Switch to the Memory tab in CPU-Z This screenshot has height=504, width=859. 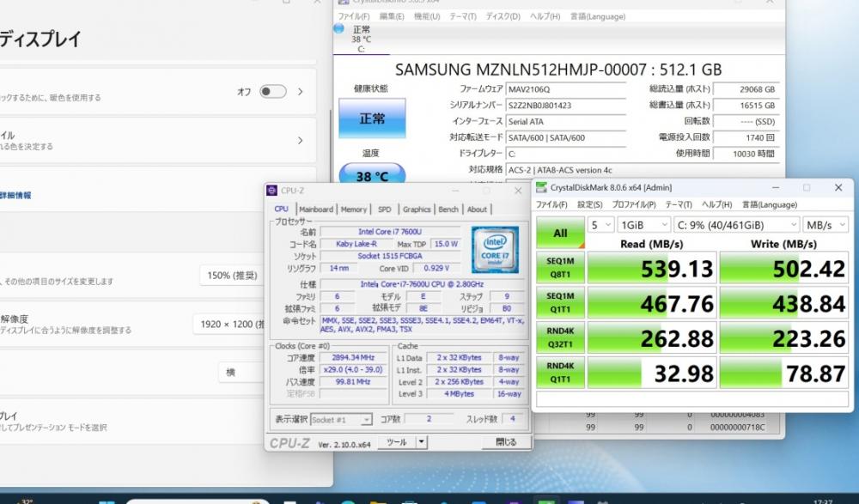click(353, 209)
